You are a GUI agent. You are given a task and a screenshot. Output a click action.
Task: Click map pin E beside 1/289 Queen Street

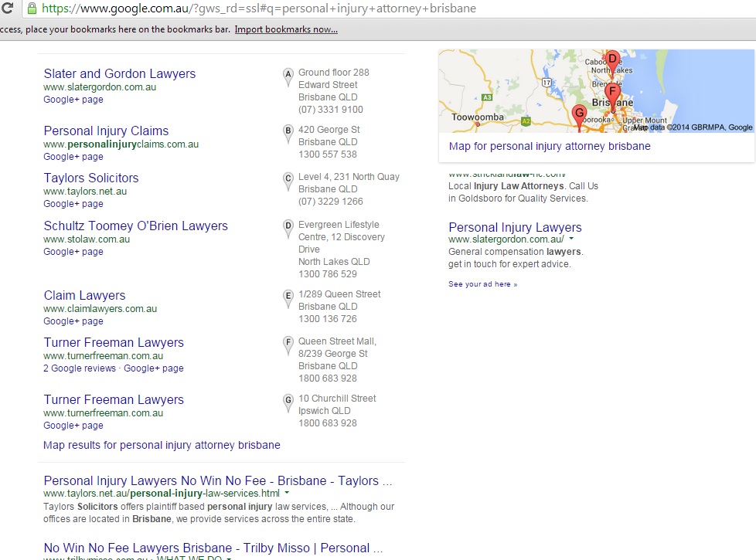click(288, 299)
